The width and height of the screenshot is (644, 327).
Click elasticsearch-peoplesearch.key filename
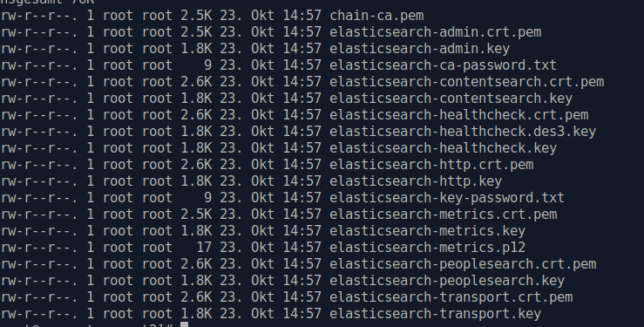tap(447, 281)
